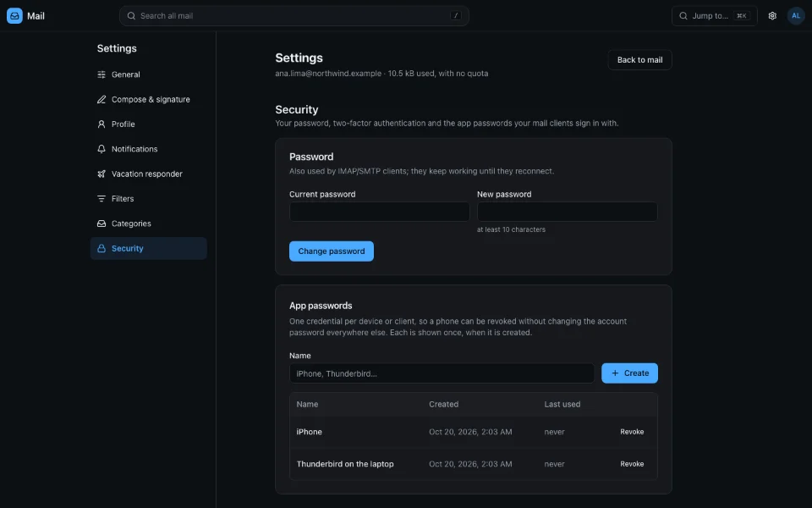Click the Name column header
Viewport: 812px width, 508px height.
[x=307, y=405]
